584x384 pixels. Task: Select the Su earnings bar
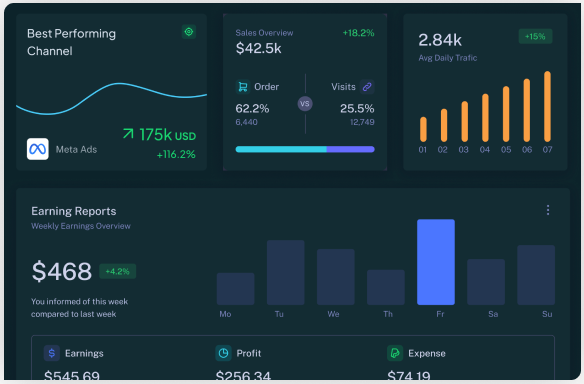click(536, 275)
